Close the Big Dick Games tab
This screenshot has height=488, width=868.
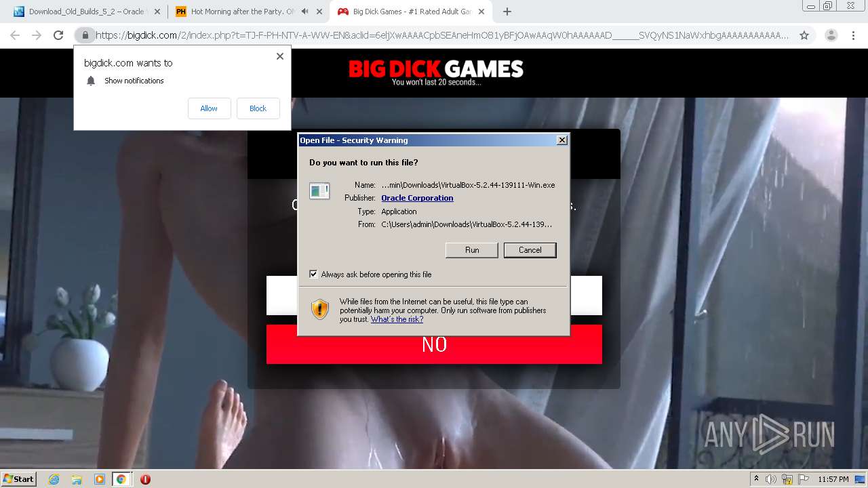(482, 12)
